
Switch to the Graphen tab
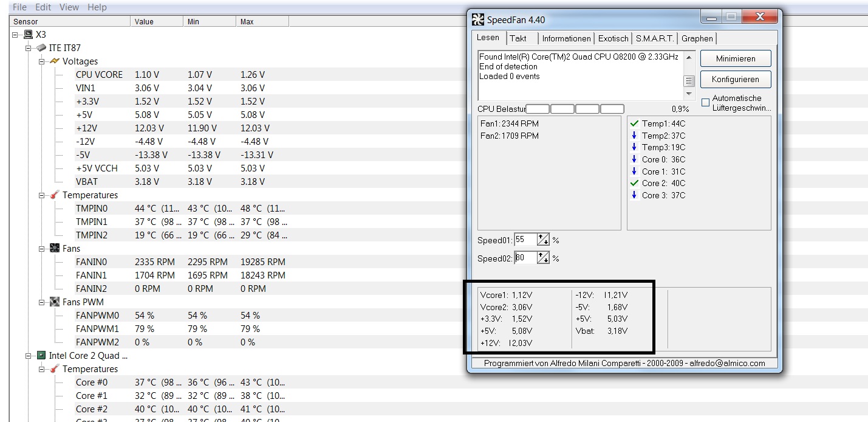697,38
